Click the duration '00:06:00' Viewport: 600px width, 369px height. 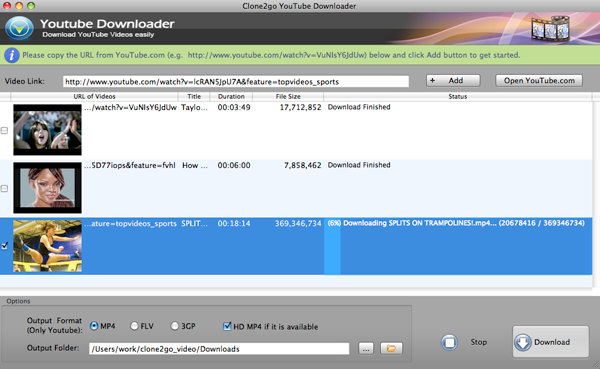[234, 165]
